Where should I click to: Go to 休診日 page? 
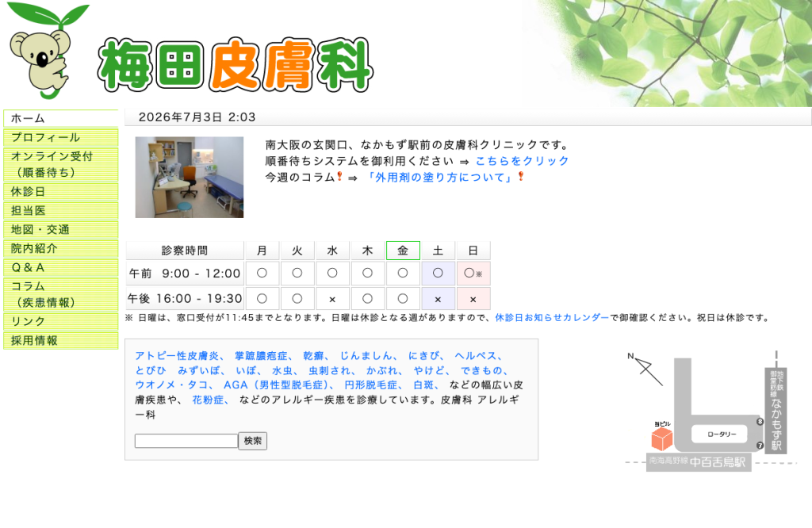tap(60, 192)
